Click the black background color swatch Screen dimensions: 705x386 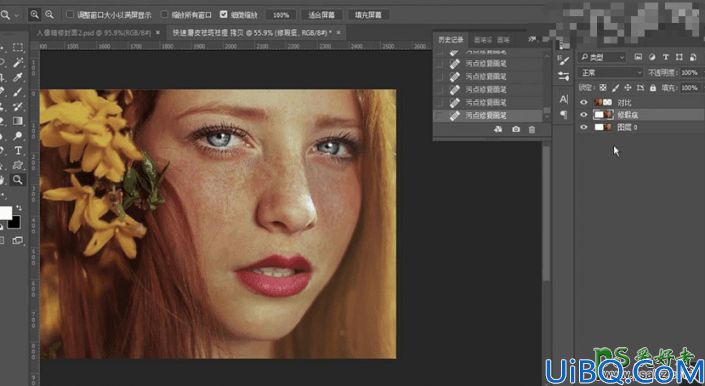pyautogui.click(x=15, y=222)
